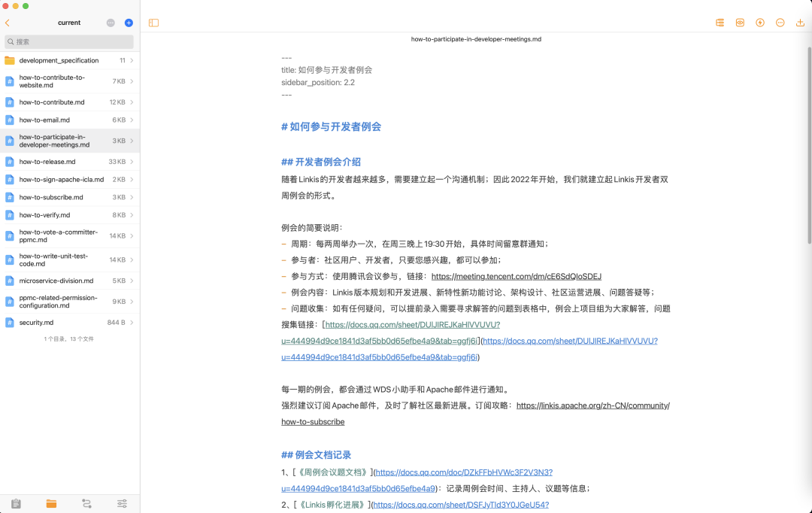Open how-to-vote-a-committer-ppmc.md file
812x513 pixels.
pos(70,235)
